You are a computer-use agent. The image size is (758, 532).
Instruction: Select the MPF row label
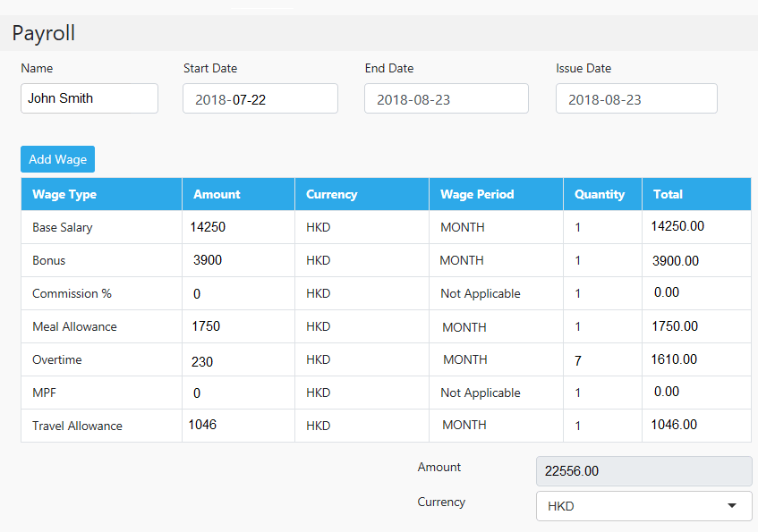[x=44, y=393]
